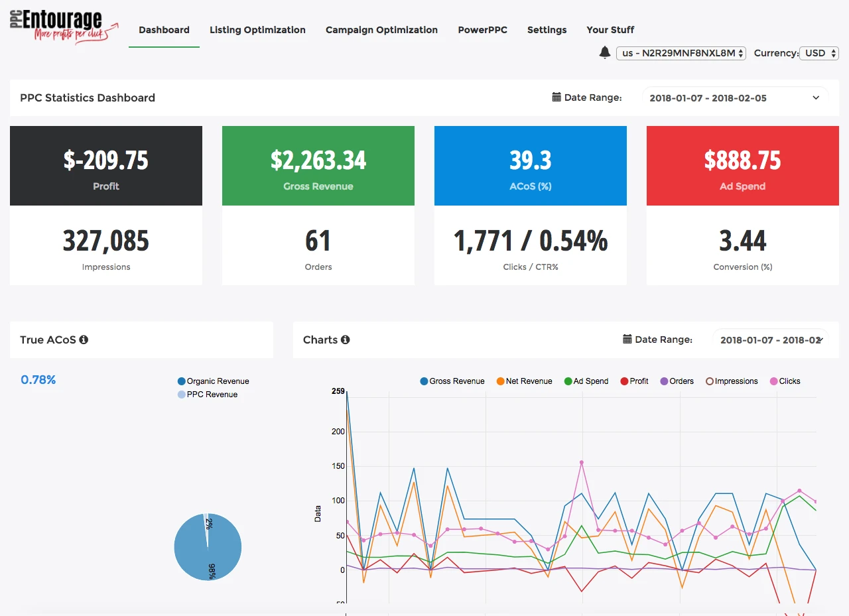Click the 0.78% True ACoS value
Viewport: 849px width, 616px height.
38,380
